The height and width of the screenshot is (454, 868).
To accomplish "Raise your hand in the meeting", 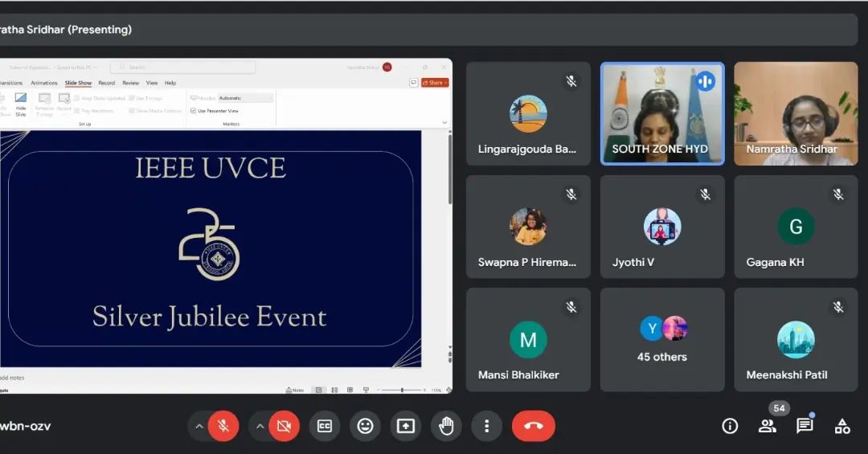I will 446,426.
